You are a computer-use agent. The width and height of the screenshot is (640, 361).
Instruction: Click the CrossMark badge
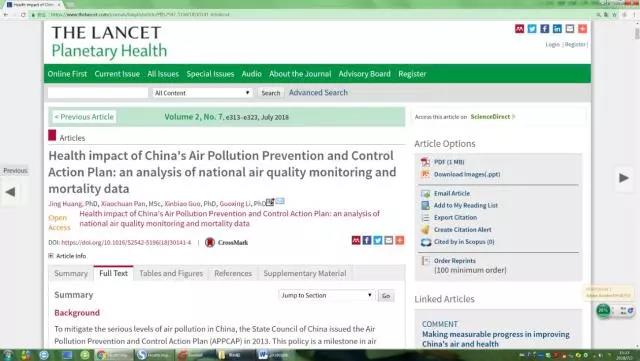[227, 243]
